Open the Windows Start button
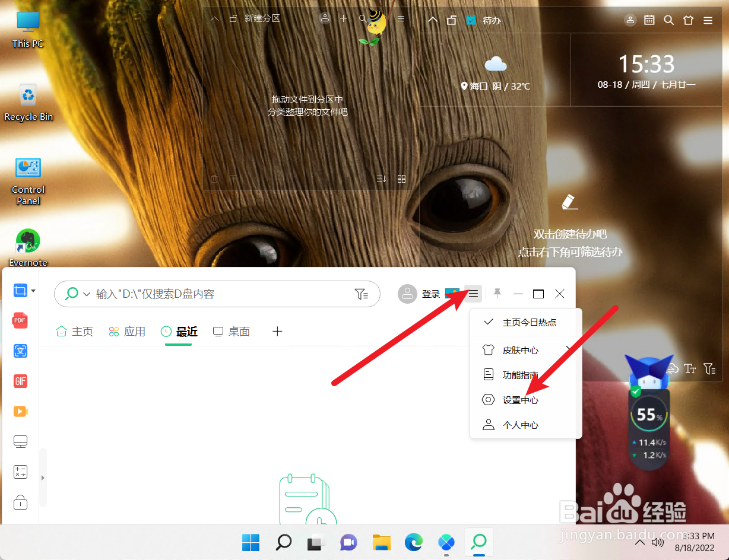The height and width of the screenshot is (560, 729). coord(251,542)
